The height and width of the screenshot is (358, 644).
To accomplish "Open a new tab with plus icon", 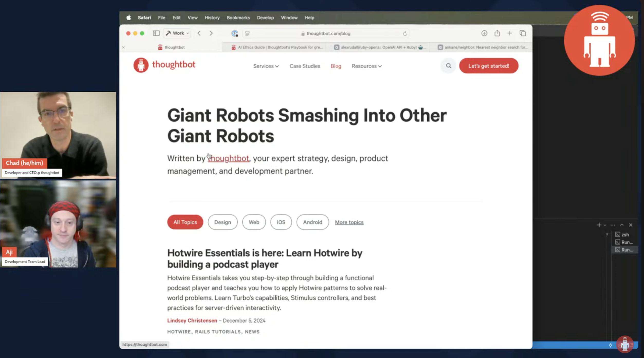I will [x=510, y=33].
